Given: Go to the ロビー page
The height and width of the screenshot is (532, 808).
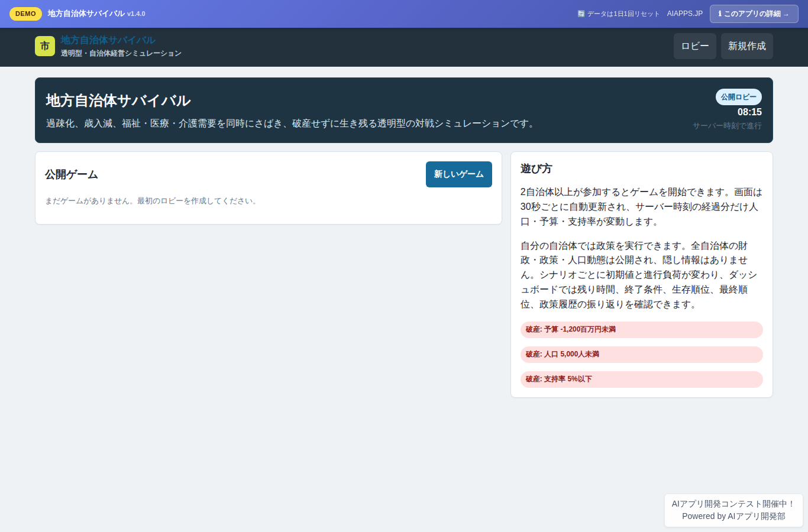Looking at the screenshot, I should click(695, 46).
